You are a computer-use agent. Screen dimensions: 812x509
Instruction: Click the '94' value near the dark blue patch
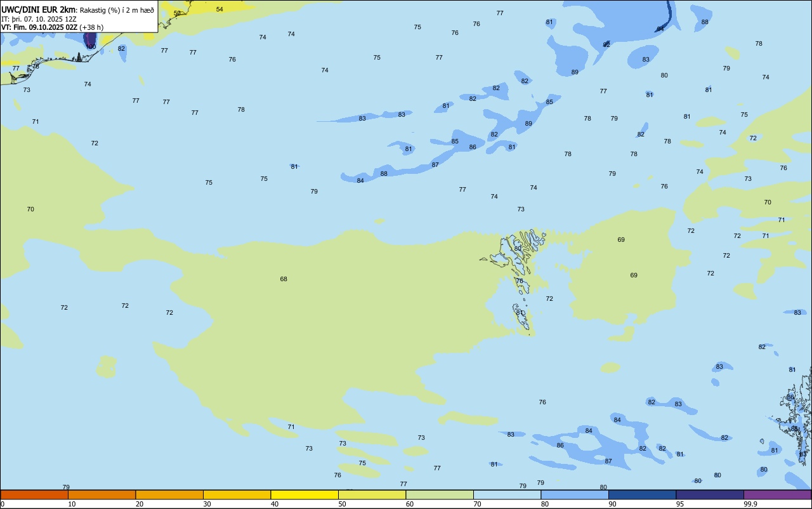pyautogui.click(x=660, y=29)
